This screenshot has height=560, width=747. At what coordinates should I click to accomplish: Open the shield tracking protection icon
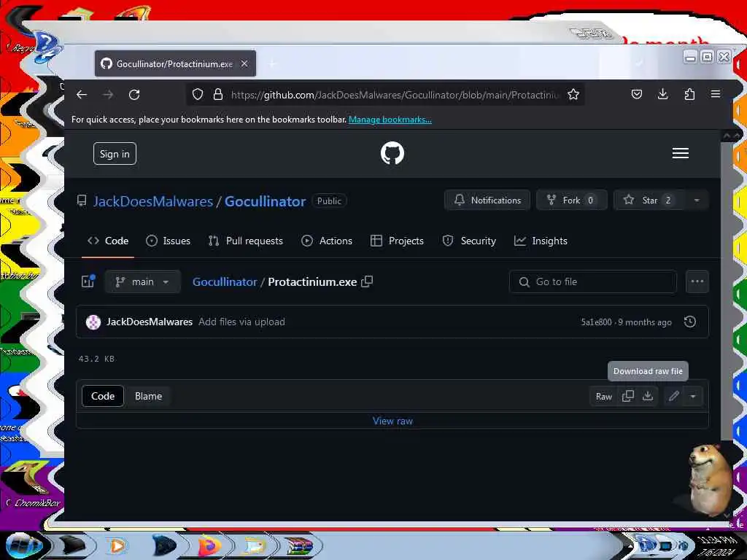click(198, 94)
